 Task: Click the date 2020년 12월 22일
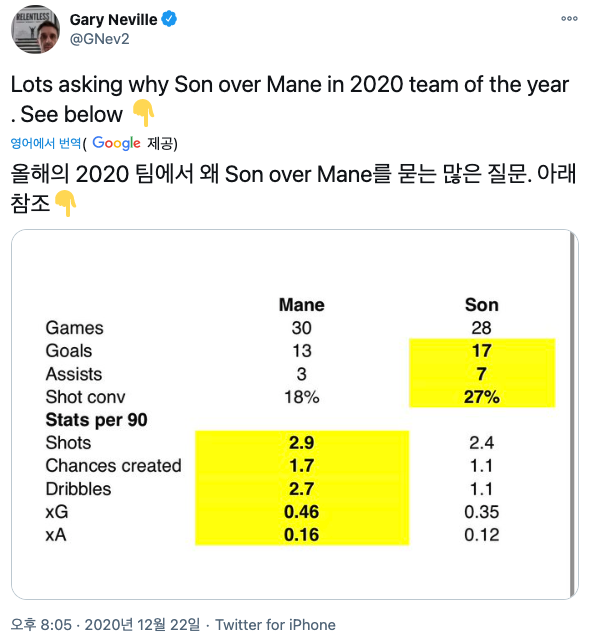[x=142, y=624]
